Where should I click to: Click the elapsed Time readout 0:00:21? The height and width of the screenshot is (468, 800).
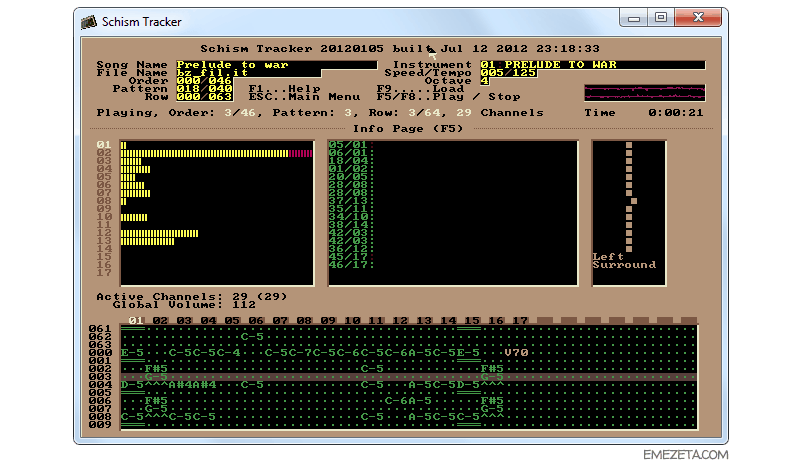point(676,113)
